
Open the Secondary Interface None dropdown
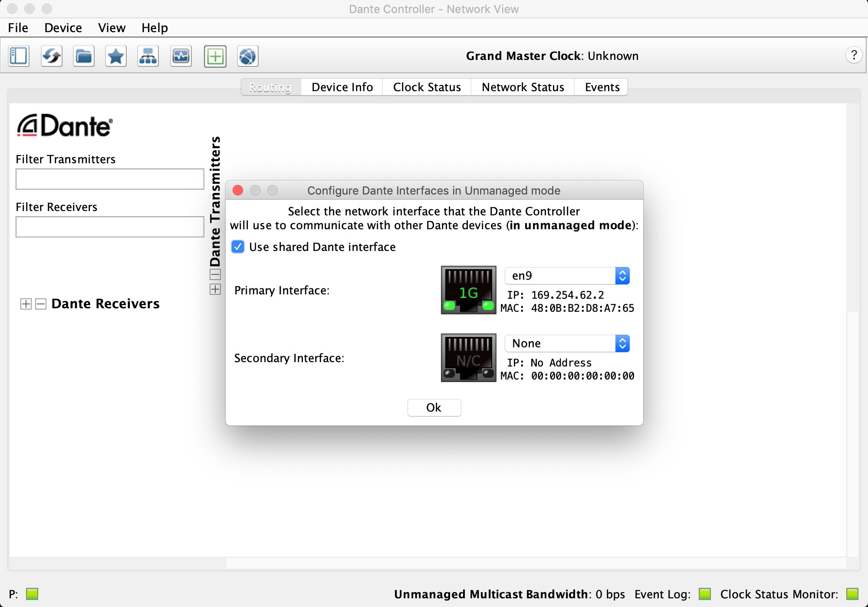[x=567, y=343]
